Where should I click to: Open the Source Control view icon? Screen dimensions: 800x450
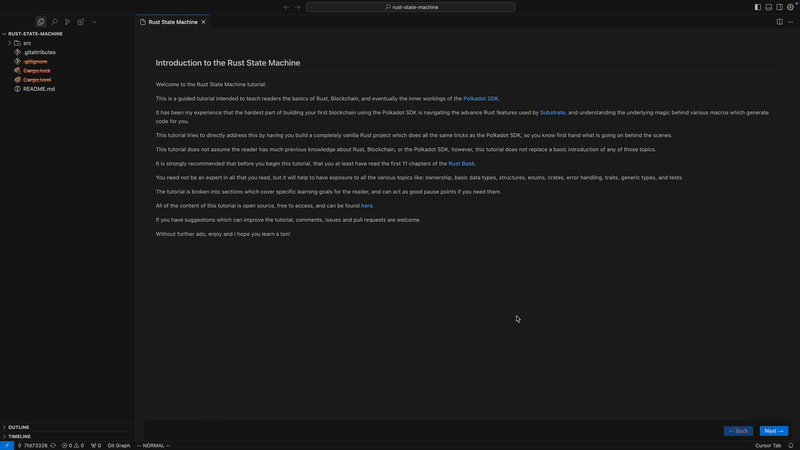(68, 22)
